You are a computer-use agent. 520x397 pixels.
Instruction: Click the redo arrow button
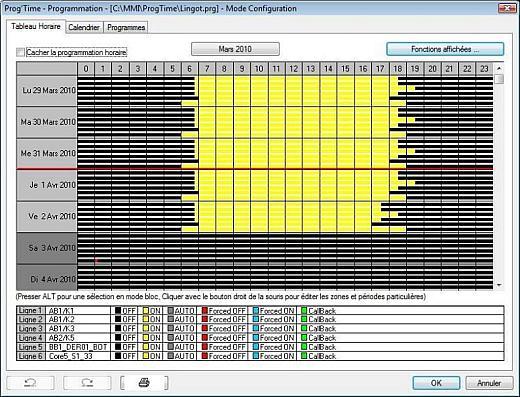(87, 383)
